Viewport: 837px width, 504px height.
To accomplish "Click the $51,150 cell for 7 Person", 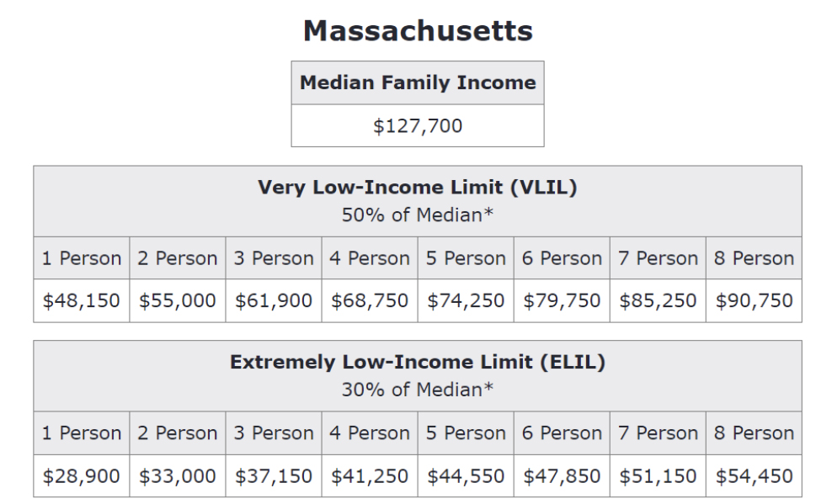I will [658, 475].
